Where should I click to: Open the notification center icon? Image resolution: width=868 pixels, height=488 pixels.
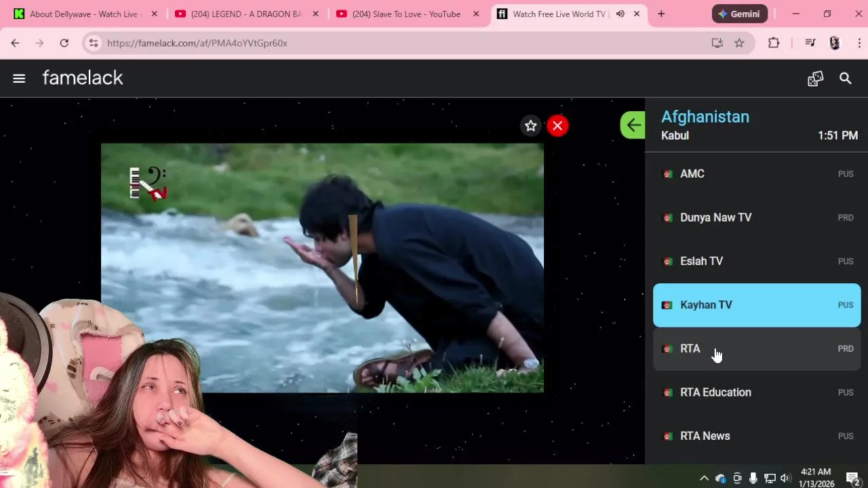(x=853, y=478)
